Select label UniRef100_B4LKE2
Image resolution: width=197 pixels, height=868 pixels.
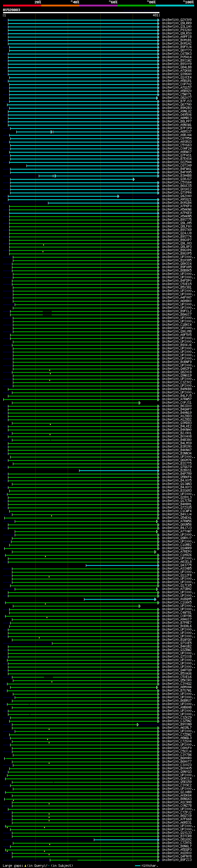pos(177,426)
